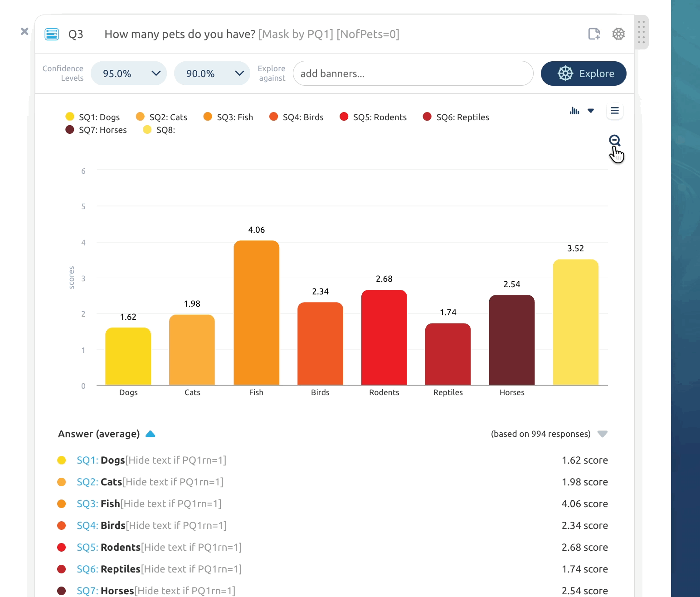Image resolution: width=700 pixels, height=597 pixels.
Task: Select the bar chart type icon
Action: [574, 111]
